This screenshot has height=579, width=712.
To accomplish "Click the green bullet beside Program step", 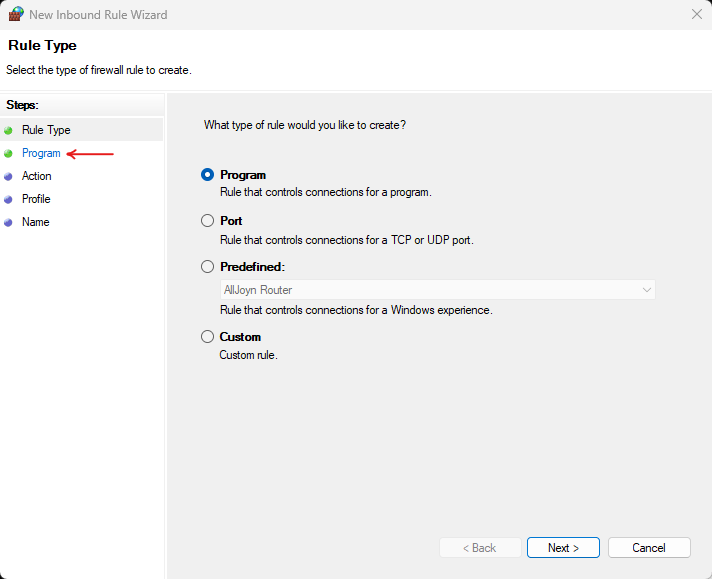I will (x=8, y=154).
